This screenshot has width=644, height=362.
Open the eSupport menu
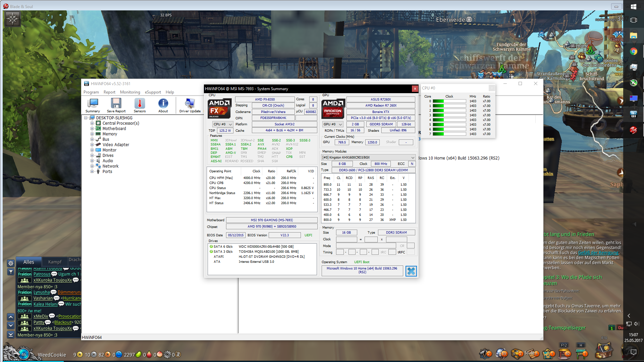click(153, 92)
